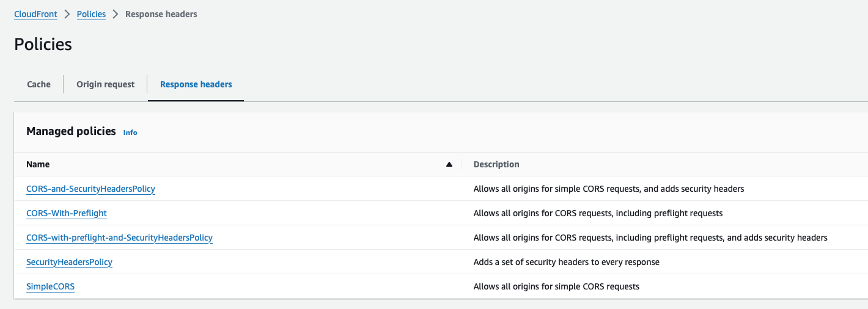
Task: Open SimpleCORS policy link
Action: tap(50, 286)
